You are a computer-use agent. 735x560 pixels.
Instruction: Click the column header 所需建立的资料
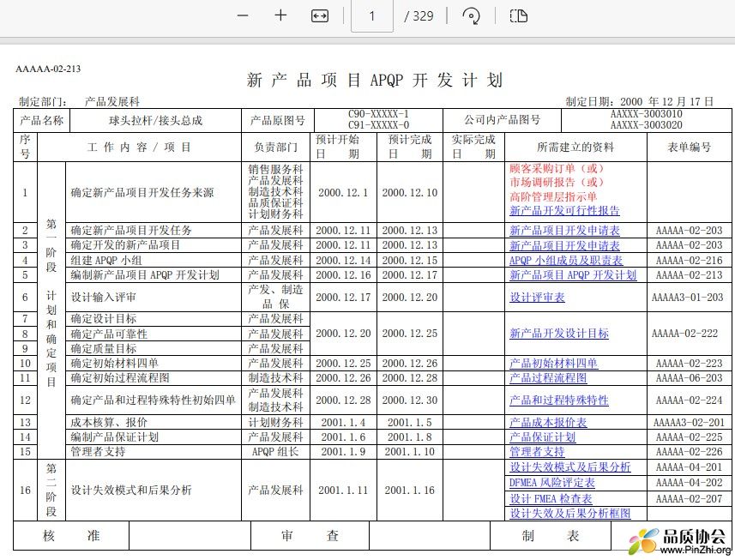575,148
